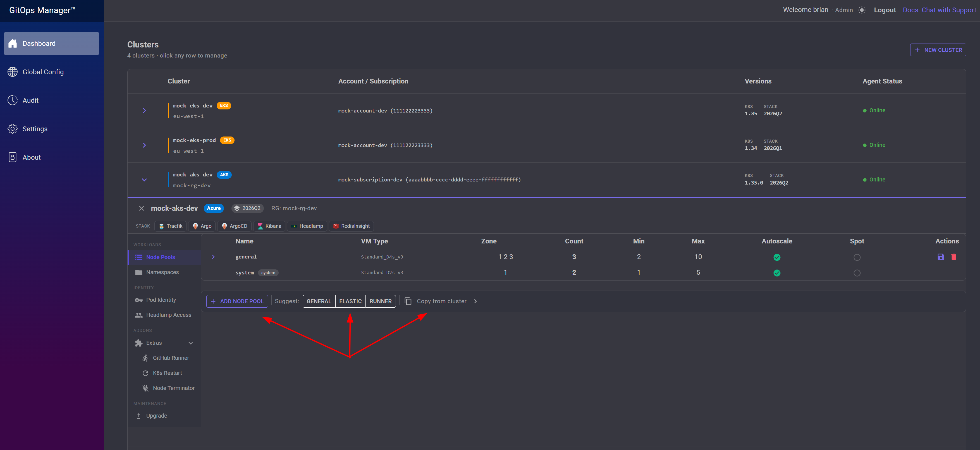Close the mock-aks-dev detail panel
980x450 pixels.
[142, 208]
